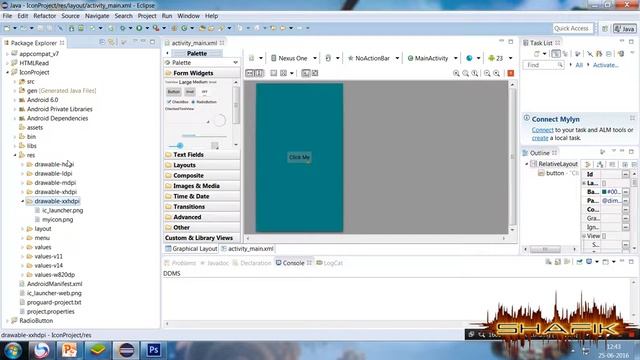Click the locale globe icon

[469, 58]
